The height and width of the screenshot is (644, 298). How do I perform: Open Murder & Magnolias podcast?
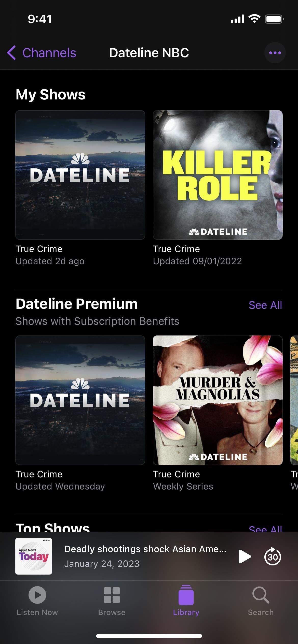(218, 400)
